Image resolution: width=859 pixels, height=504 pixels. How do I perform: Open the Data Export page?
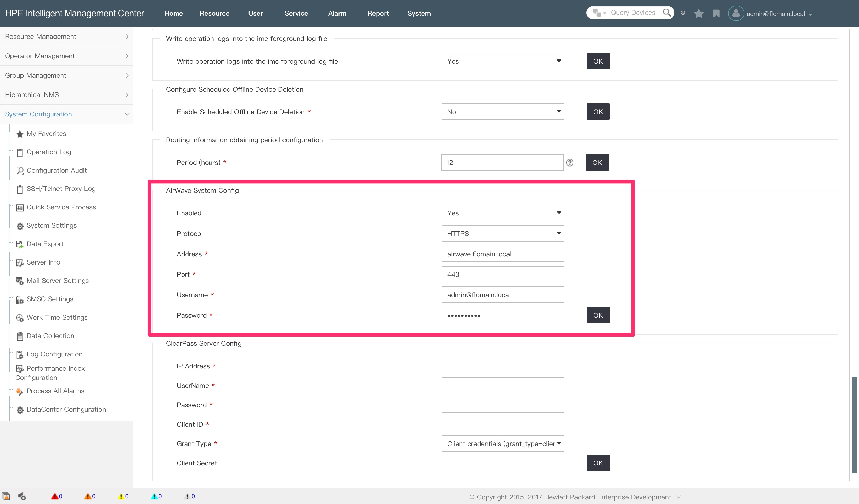click(x=45, y=244)
